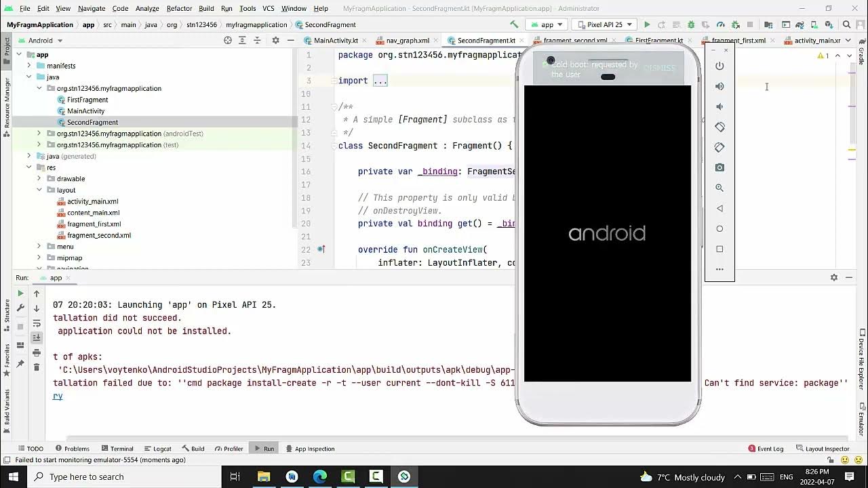Click the emulator volume up button
Image resolution: width=868 pixels, height=488 pixels.
(719, 86)
